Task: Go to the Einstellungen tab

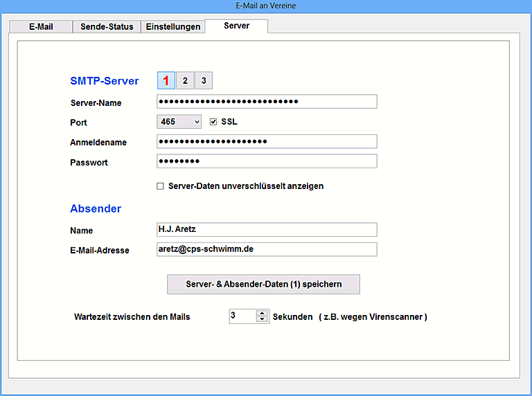Action: coord(172,27)
